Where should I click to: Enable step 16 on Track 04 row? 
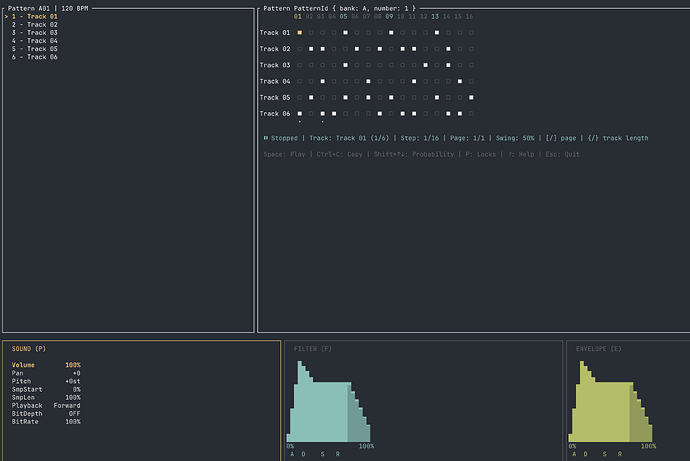point(471,81)
